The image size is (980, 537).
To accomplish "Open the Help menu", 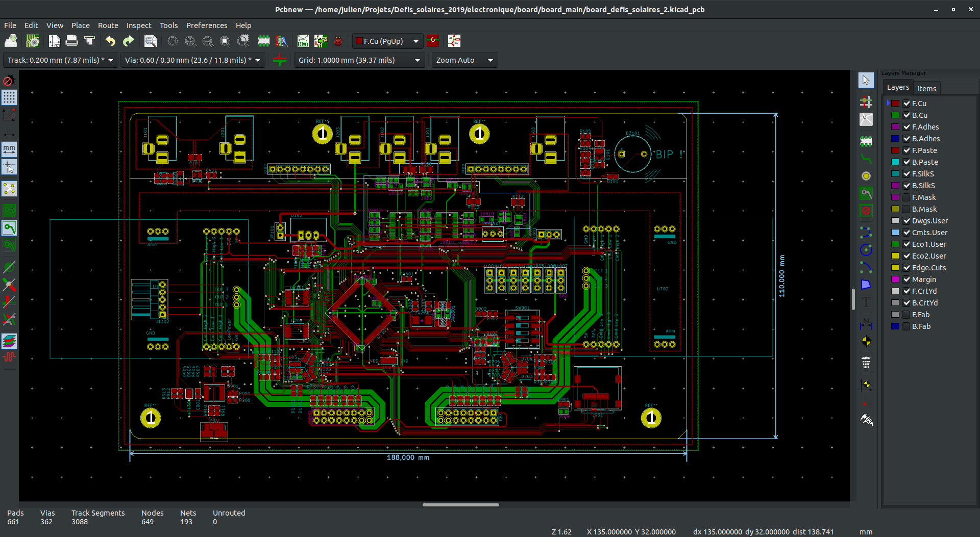I will pos(243,25).
